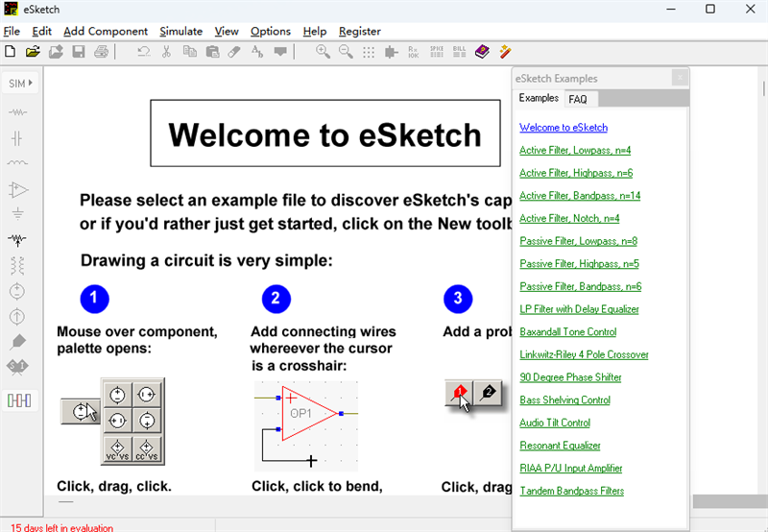768x532 pixels.
Task: Select the op-amp component in palette
Action: pos(18,189)
